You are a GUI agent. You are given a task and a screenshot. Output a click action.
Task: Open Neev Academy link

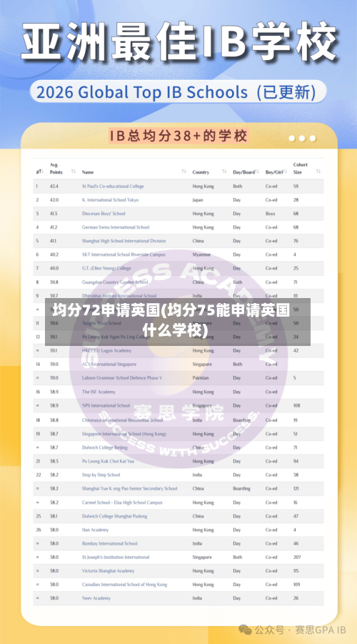point(96,598)
